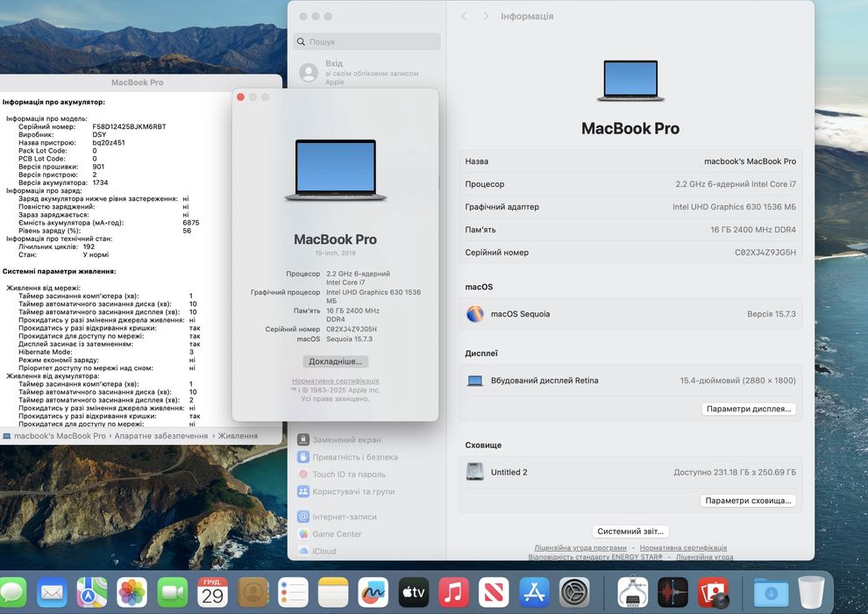Image resolution: width=868 pixels, height=614 pixels.
Task: Select battery condition У нормі
Action: pyautogui.click(x=96, y=254)
